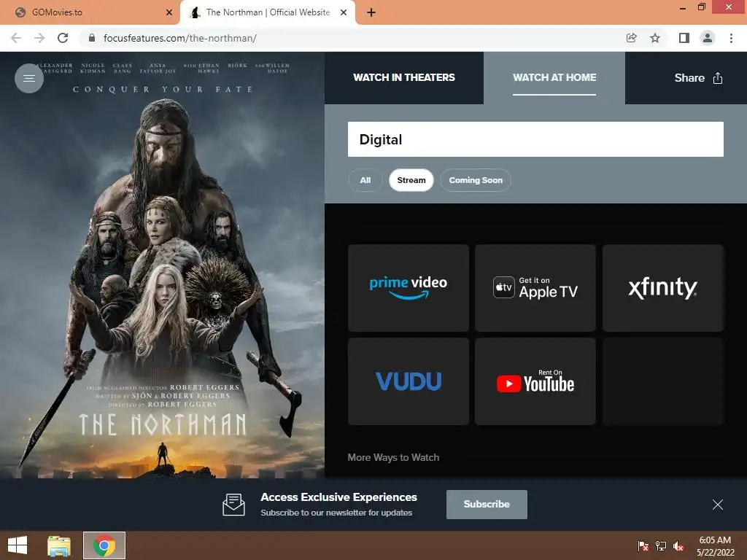Click the Chrome taskbar icon
This screenshot has width=747, height=560.
point(104,545)
